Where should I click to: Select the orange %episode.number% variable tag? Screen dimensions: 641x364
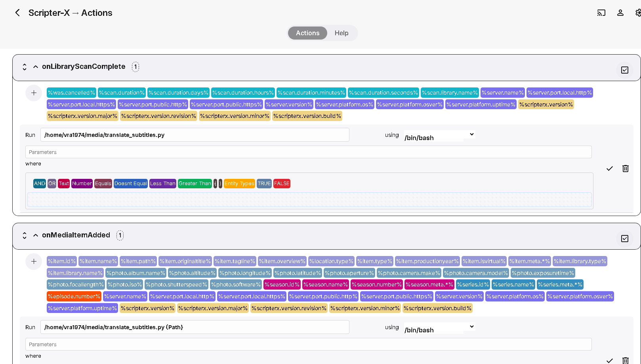point(74,296)
